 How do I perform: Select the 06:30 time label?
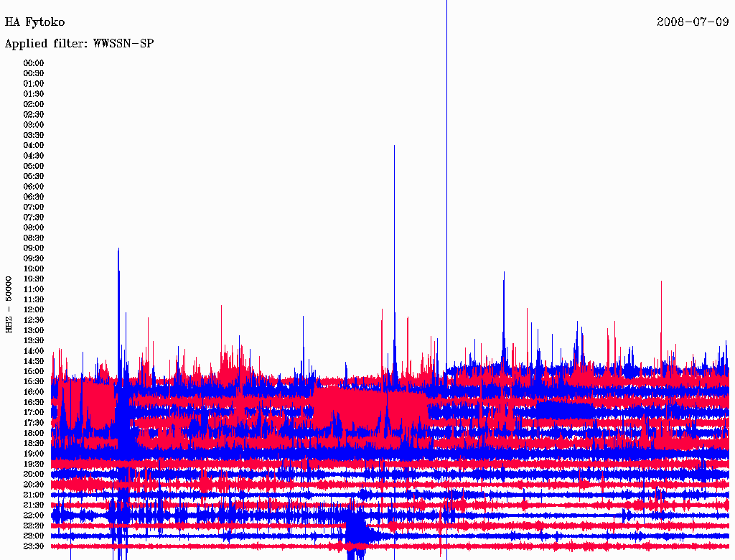(x=33, y=197)
